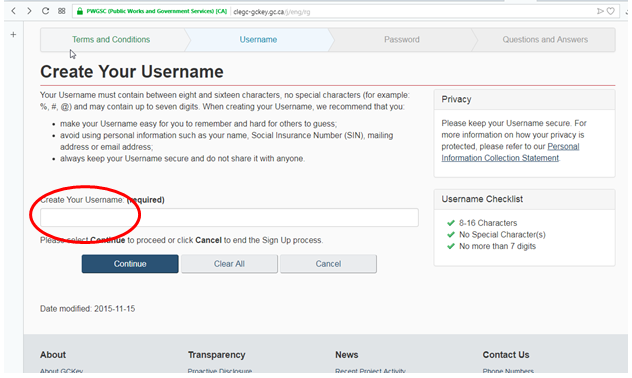Click the 'make your Username easy' bullet text

pyautogui.click(x=198, y=124)
